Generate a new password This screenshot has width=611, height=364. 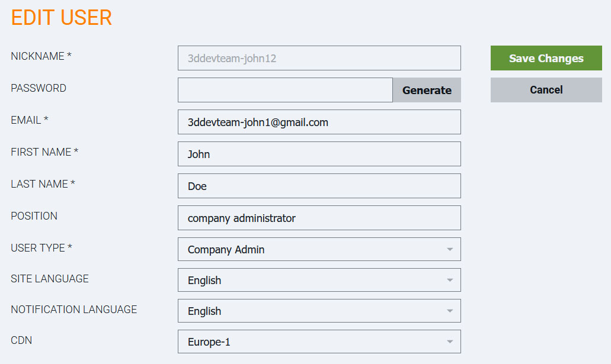pyautogui.click(x=427, y=90)
